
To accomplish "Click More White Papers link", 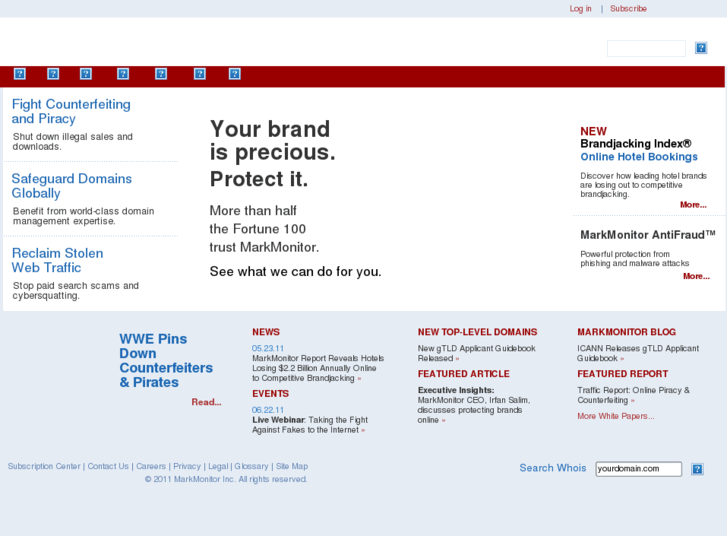I will tap(616, 416).
